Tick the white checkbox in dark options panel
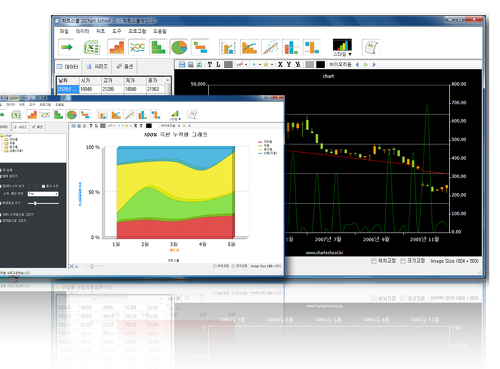 [x=43, y=186]
